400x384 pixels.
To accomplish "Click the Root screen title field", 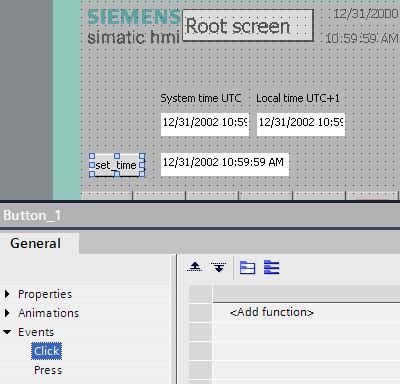I will (x=248, y=26).
